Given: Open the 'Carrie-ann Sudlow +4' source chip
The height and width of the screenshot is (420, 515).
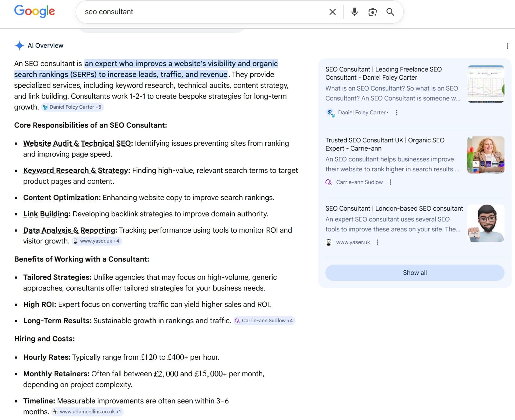Looking at the screenshot, I should [264, 320].
